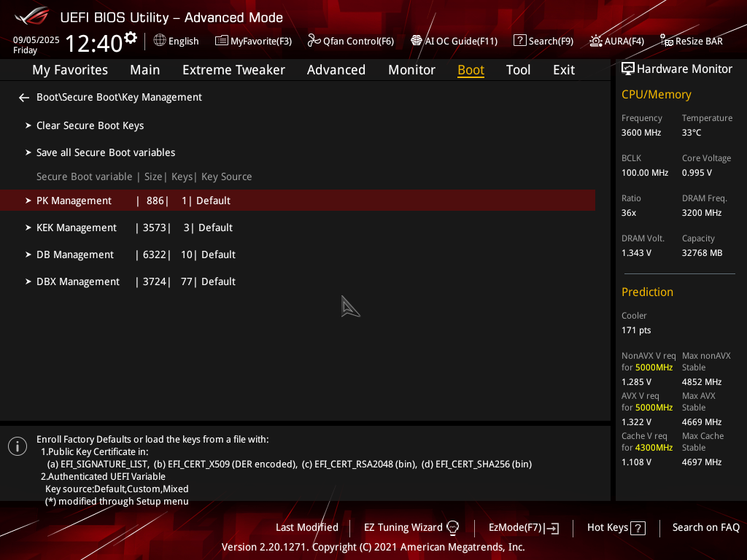Open AURA(F4) settings
Screen dimensions: 747x560
click(x=624, y=41)
